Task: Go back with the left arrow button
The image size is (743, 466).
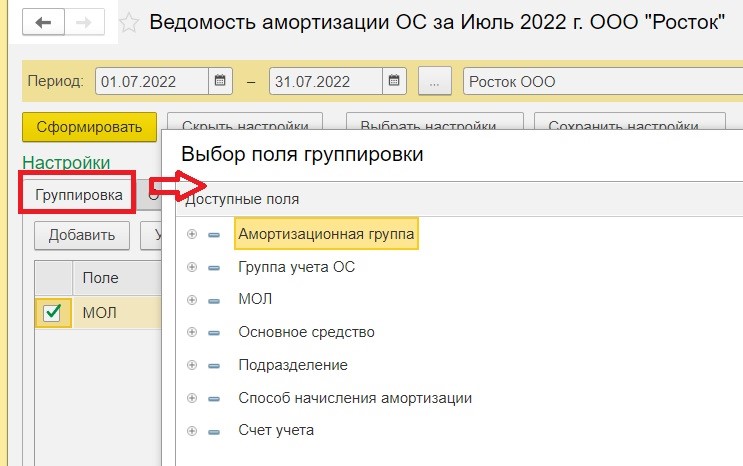Action: [x=43, y=22]
